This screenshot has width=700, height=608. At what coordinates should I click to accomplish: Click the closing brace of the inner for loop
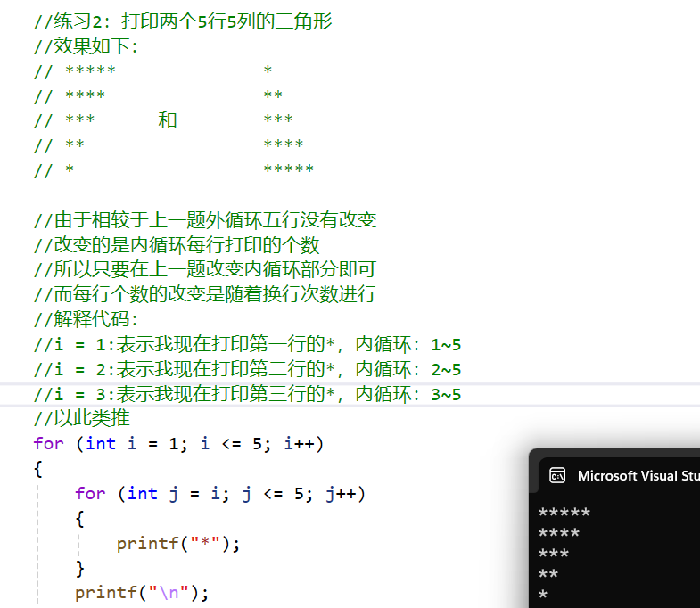pos(80,569)
